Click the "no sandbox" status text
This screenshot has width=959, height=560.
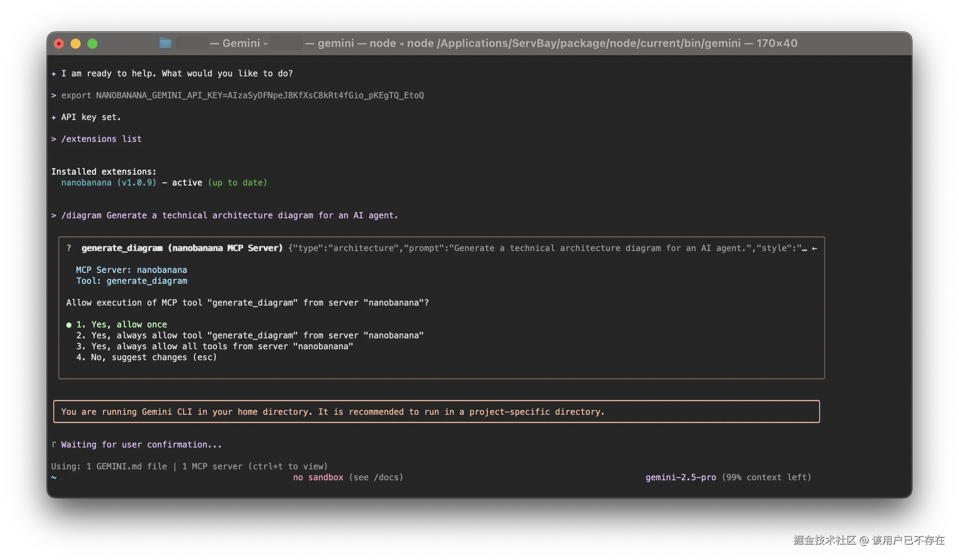point(318,477)
